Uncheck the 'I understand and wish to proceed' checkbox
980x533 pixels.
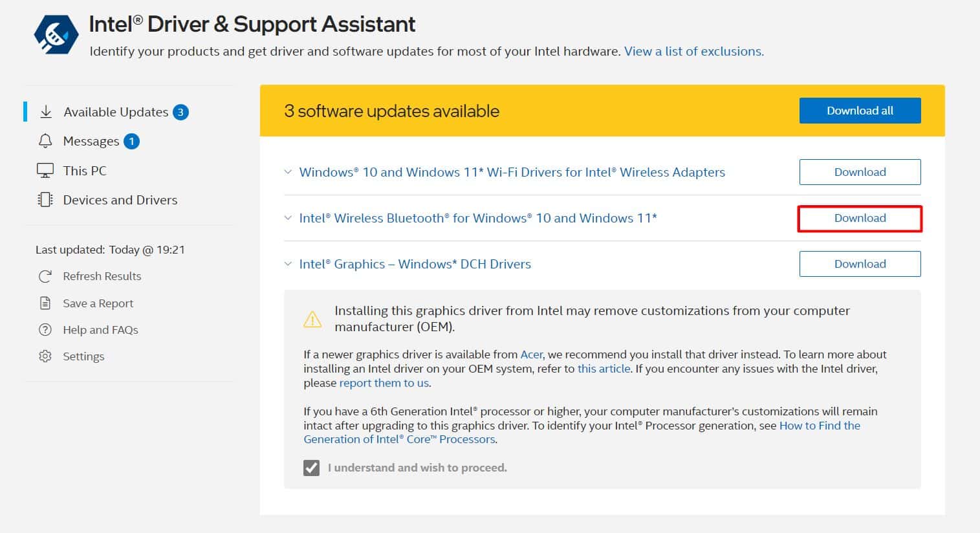[311, 468]
